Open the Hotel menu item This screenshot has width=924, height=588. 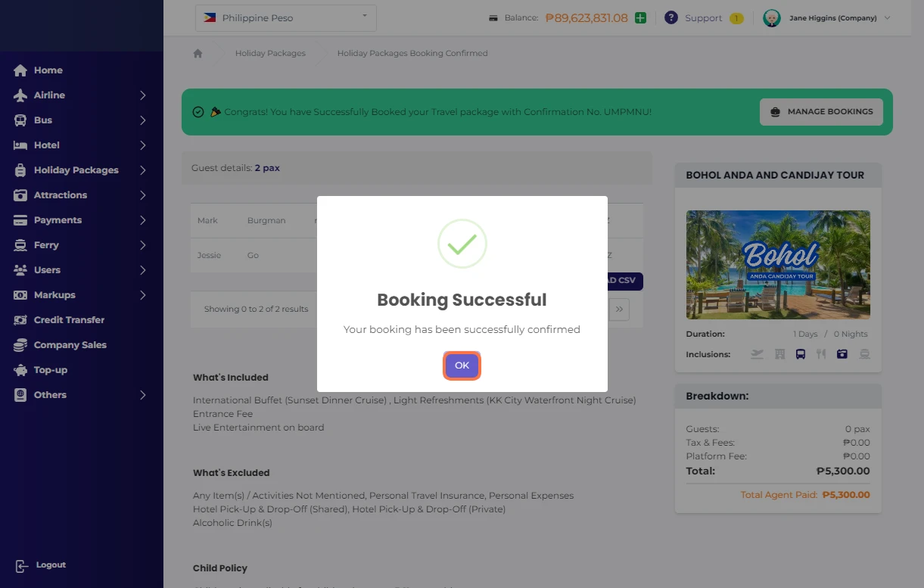coord(47,145)
